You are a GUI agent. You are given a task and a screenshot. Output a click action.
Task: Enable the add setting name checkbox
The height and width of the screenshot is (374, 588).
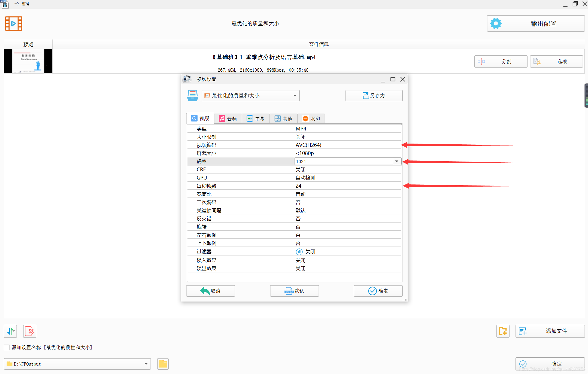pos(7,348)
